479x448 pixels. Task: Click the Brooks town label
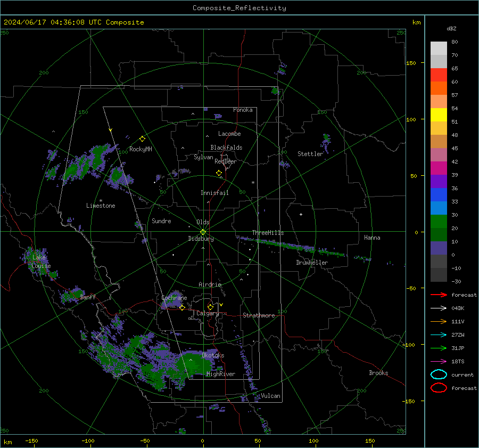378,373
